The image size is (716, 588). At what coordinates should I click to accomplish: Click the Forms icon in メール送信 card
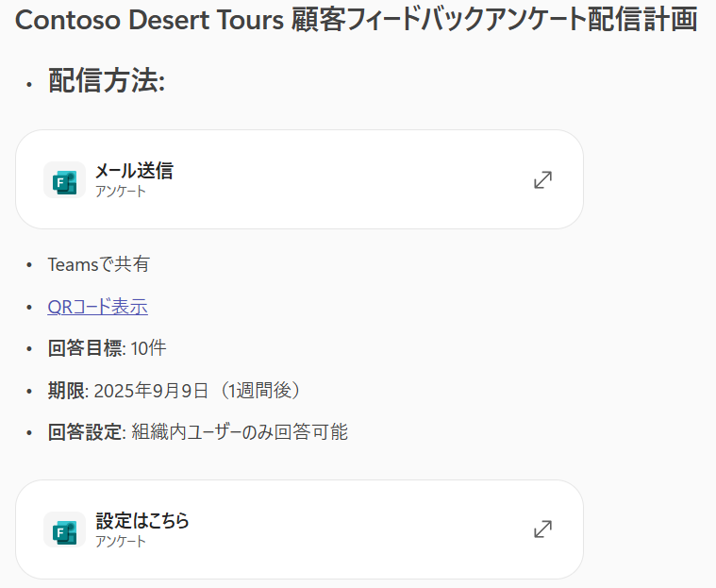click(x=65, y=180)
